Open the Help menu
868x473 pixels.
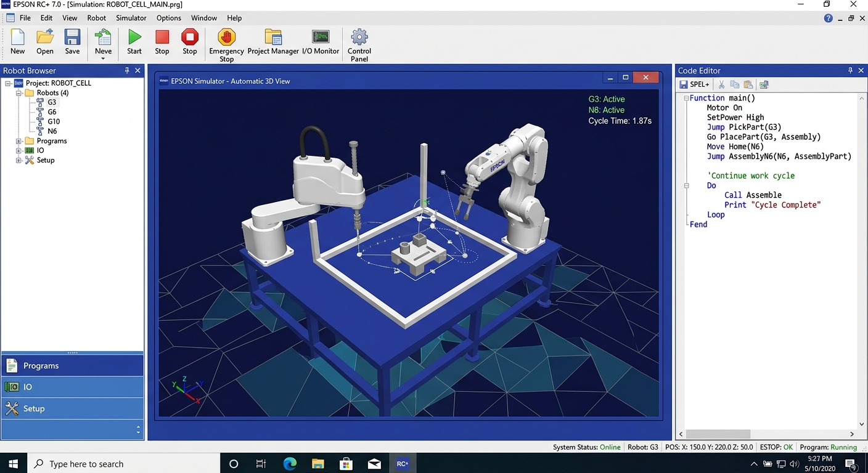coord(234,18)
